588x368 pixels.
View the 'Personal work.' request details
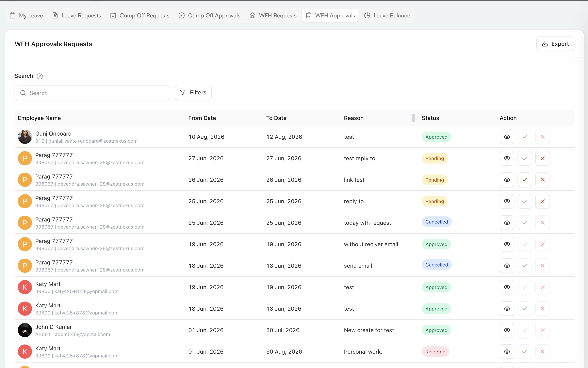(x=507, y=351)
